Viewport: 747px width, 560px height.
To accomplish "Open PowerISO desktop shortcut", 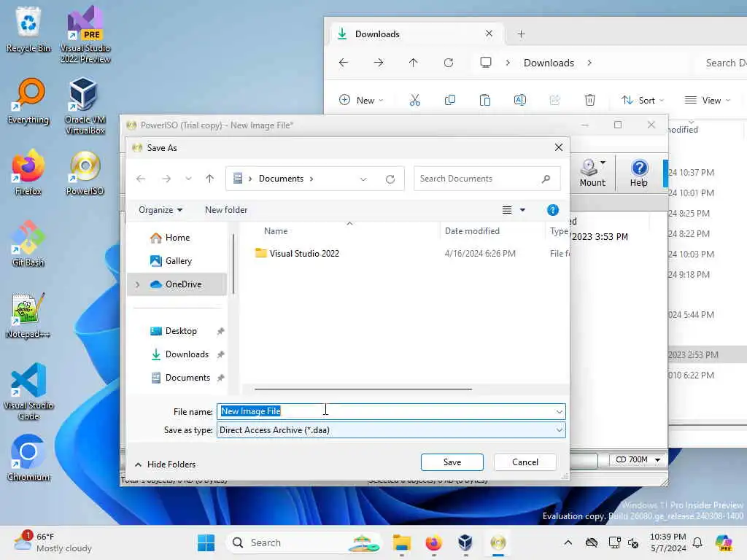I will pos(85,172).
